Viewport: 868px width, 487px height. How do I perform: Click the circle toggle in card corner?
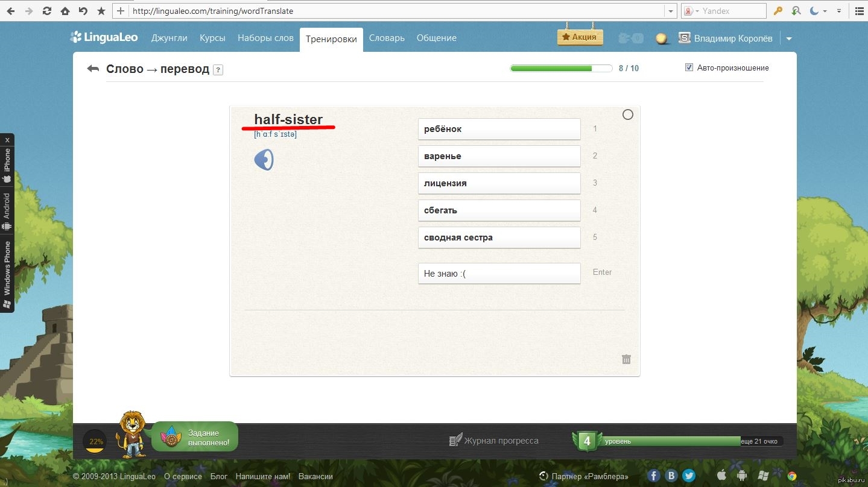coord(628,115)
